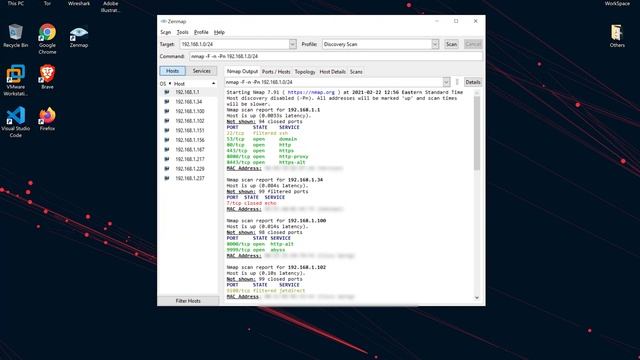Viewport: 640px width, 360px height.
Task: Open the Recycle Bin desktop icon
Action: (x=16, y=36)
